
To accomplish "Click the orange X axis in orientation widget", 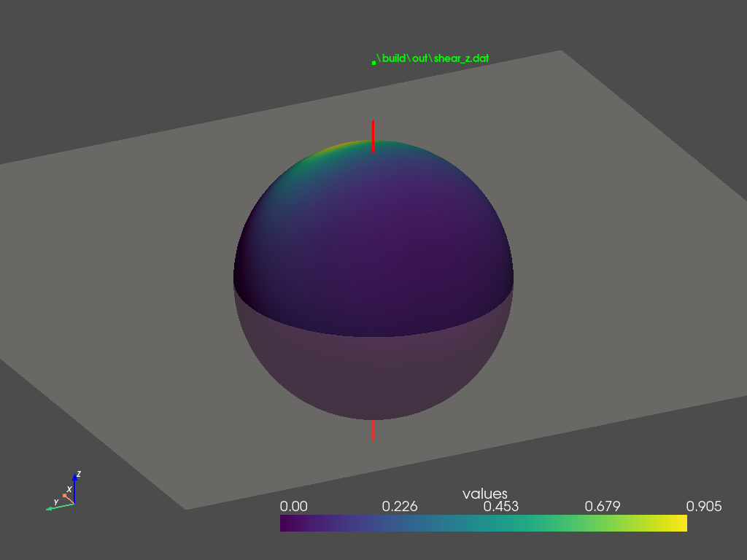I will (x=67, y=497).
